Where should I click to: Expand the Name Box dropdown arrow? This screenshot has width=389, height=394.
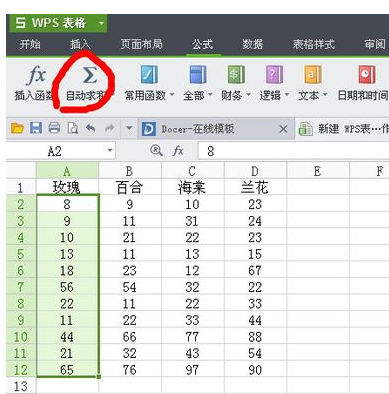110,151
